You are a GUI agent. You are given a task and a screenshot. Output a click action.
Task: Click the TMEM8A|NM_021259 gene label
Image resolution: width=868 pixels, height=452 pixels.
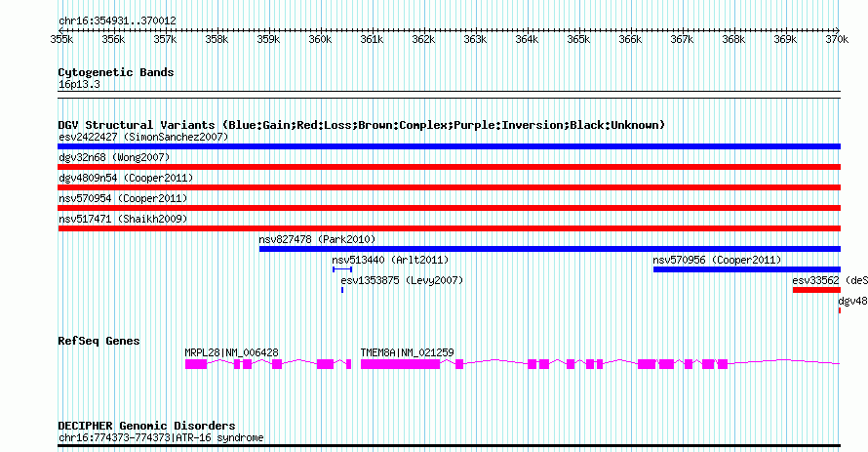(407, 352)
